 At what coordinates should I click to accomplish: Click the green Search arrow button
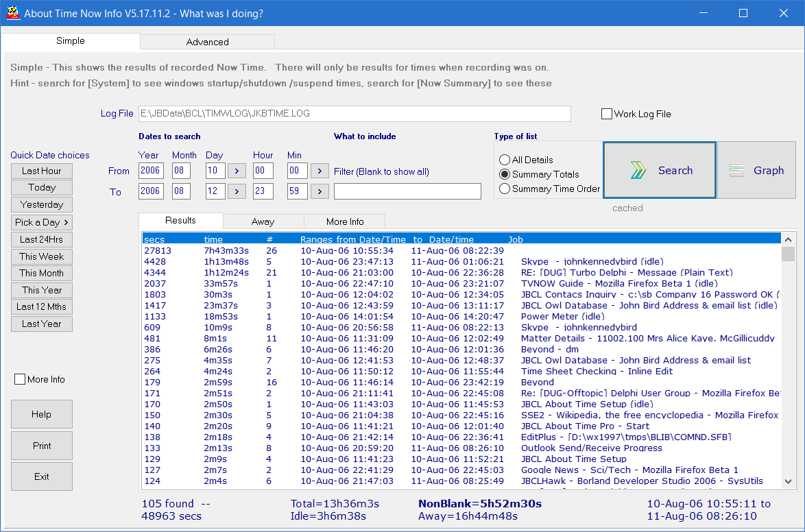(x=660, y=171)
